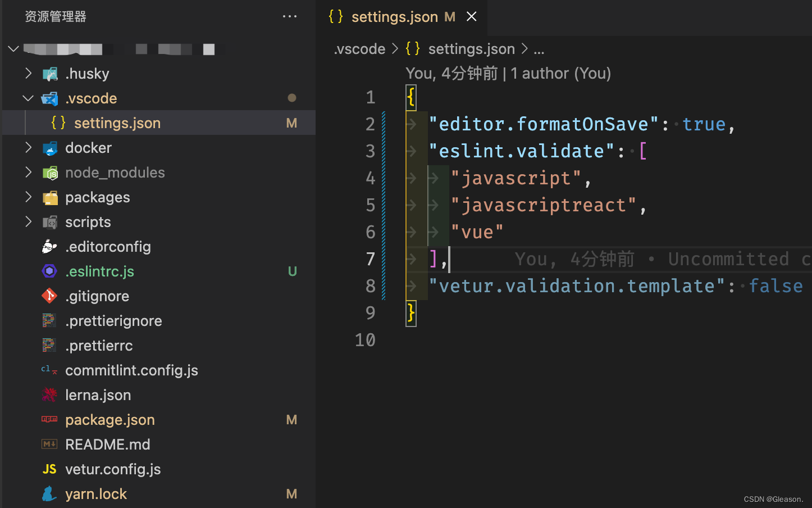The width and height of the screenshot is (812, 508).
Task: Click the false value on line 8
Action: (775, 286)
